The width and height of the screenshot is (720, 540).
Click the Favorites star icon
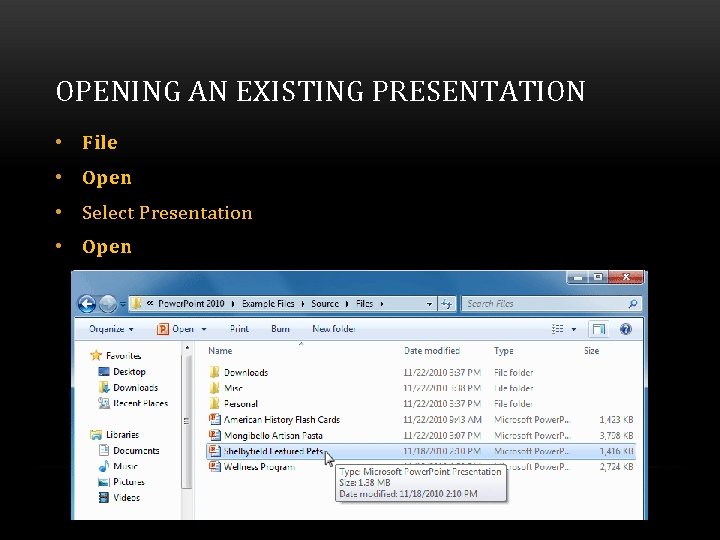[96, 355]
